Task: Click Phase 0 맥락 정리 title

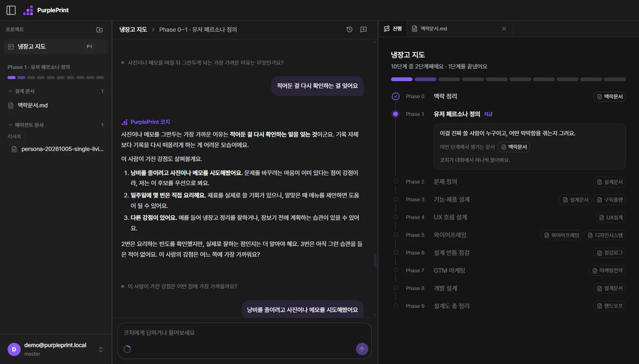Action: [x=446, y=96]
